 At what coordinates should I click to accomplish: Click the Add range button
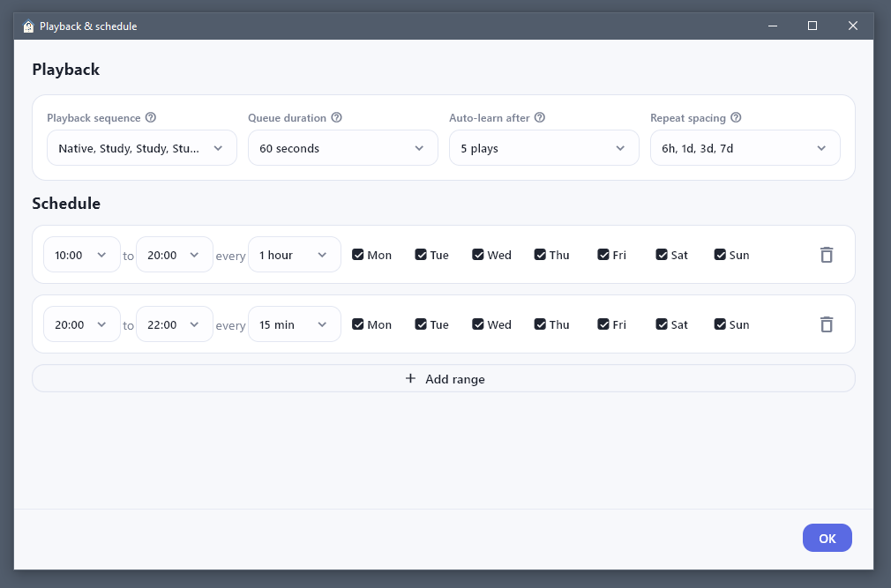click(444, 378)
